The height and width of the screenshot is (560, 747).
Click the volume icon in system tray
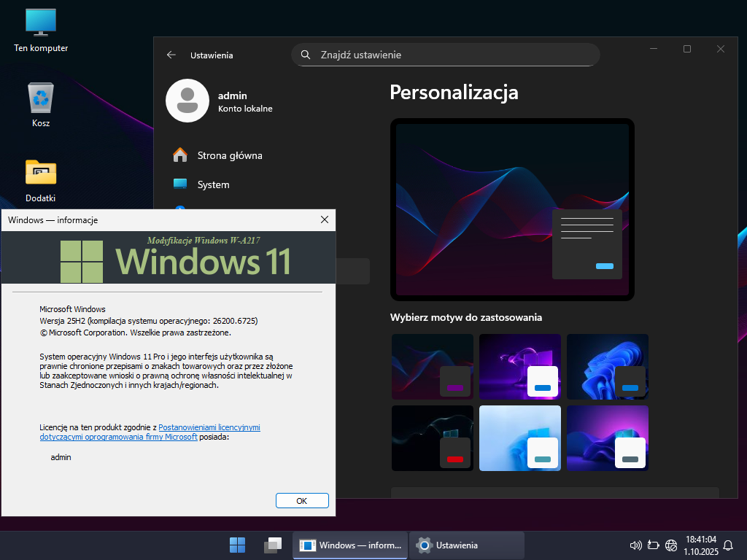tap(635, 545)
